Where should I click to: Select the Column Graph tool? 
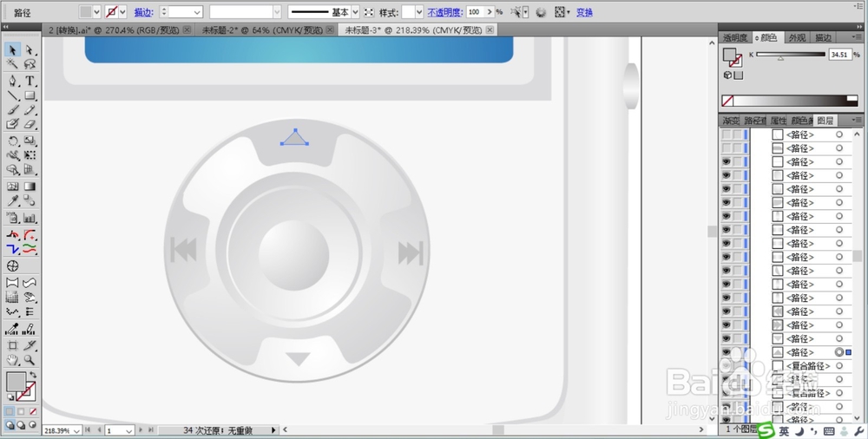pos(30,218)
